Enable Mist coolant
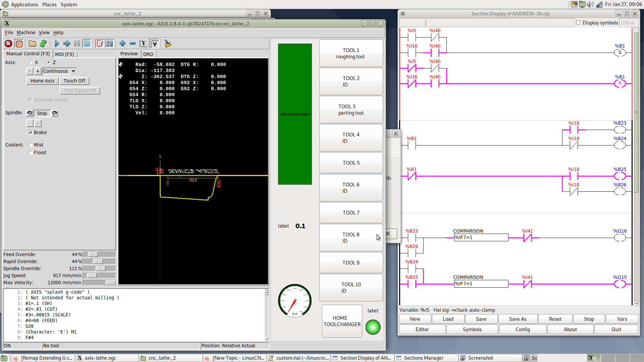This screenshot has height=362, width=644. click(31, 145)
